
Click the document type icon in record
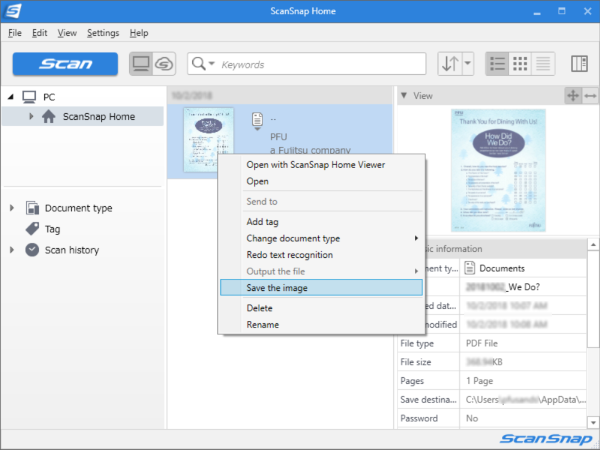pyautogui.click(x=257, y=119)
